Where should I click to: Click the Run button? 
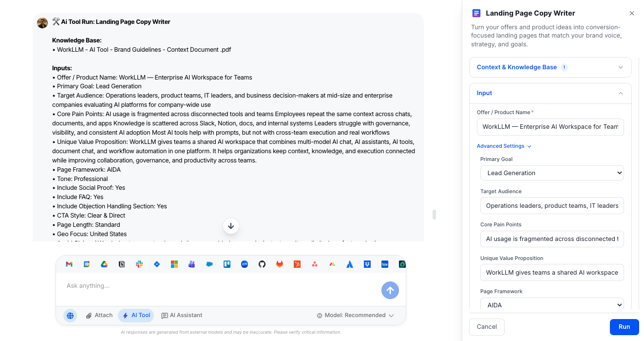(x=624, y=327)
